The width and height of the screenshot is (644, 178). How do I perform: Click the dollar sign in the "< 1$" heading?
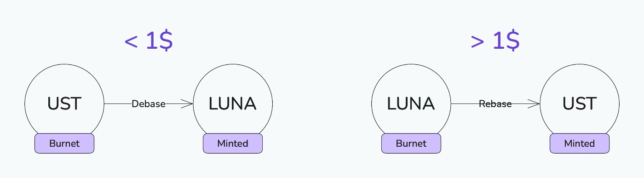(x=166, y=41)
